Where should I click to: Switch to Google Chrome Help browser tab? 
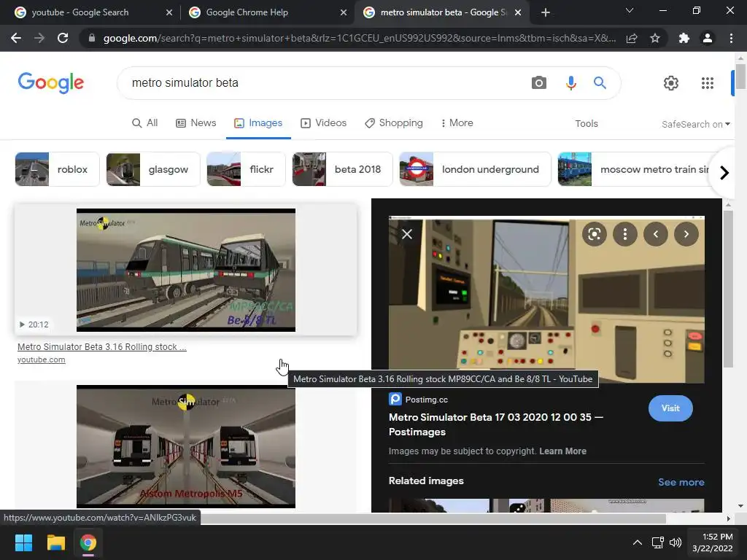pyautogui.click(x=267, y=12)
